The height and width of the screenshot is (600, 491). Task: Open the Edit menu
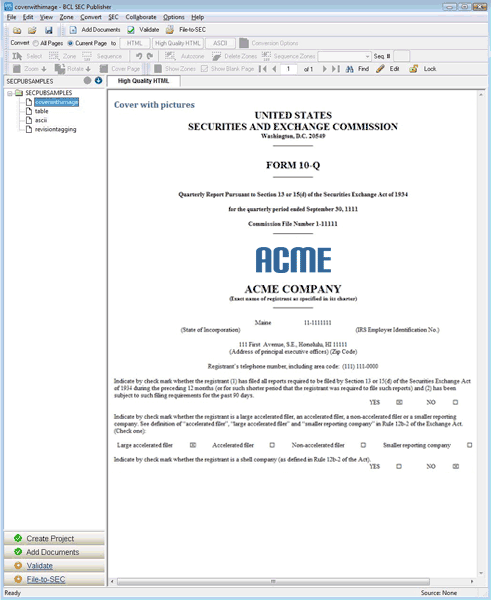pyautogui.click(x=28, y=17)
